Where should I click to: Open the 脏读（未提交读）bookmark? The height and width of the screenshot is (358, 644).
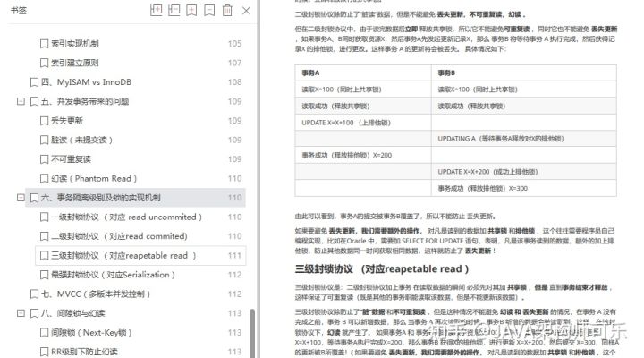pyautogui.click(x=81, y=141)
